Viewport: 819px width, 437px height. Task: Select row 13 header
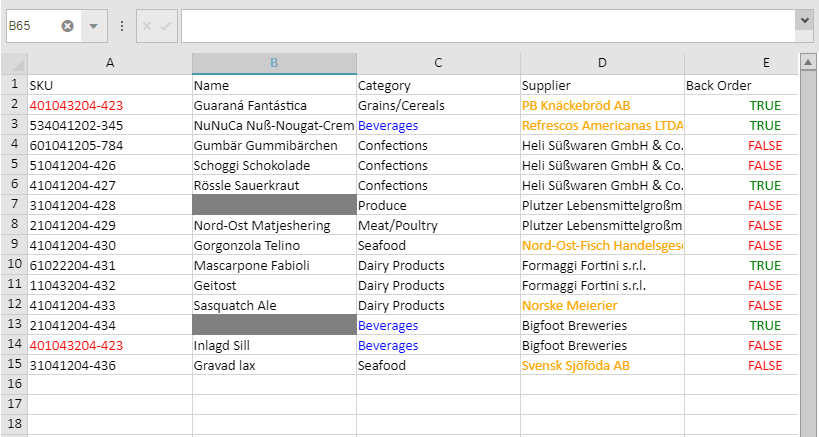[x=14, y=325]
